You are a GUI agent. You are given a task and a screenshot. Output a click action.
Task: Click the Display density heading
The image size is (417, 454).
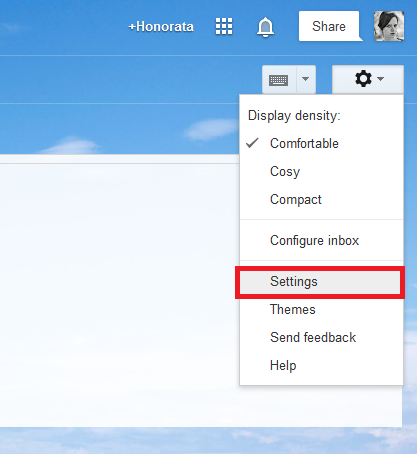(x=294, y=116)
